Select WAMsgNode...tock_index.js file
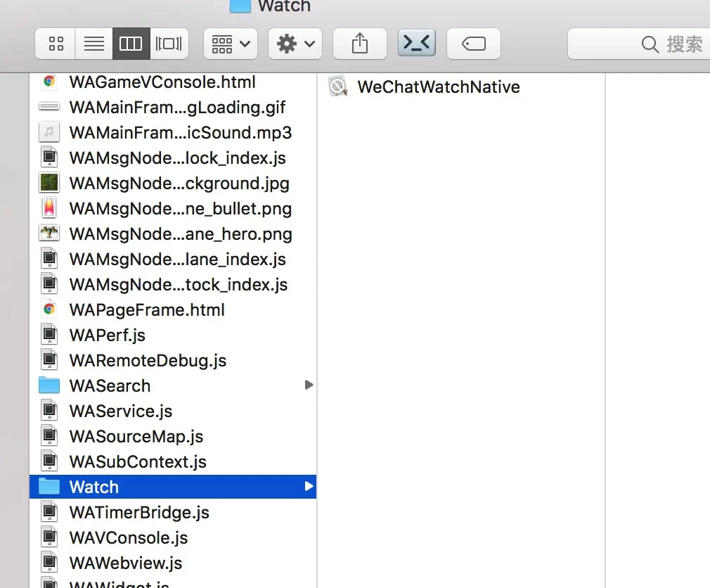Screen dimensions: 710x588 point(172,285)
